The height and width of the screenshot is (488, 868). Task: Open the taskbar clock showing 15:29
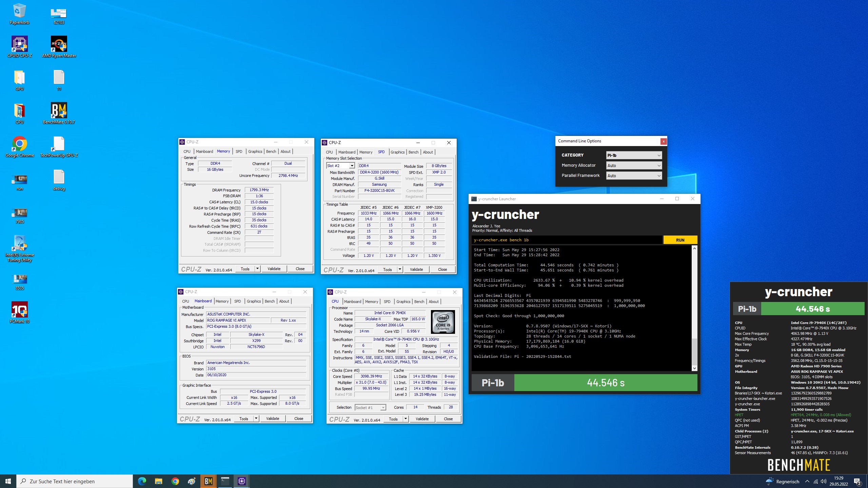click(839, 481)
